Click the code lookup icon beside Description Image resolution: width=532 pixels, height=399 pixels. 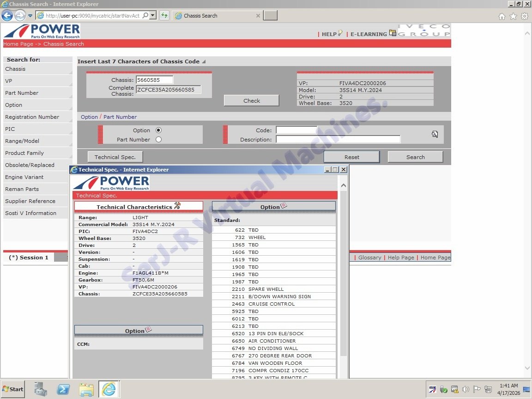435,135
